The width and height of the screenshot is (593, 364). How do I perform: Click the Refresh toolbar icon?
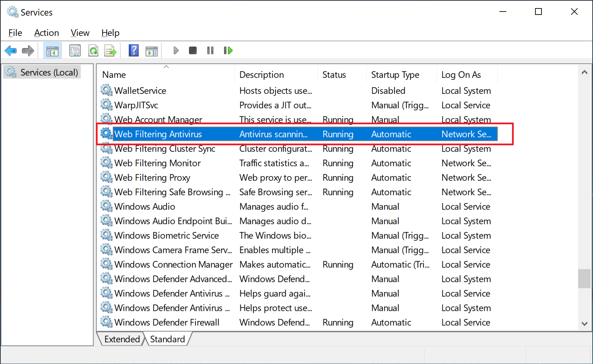93,51
